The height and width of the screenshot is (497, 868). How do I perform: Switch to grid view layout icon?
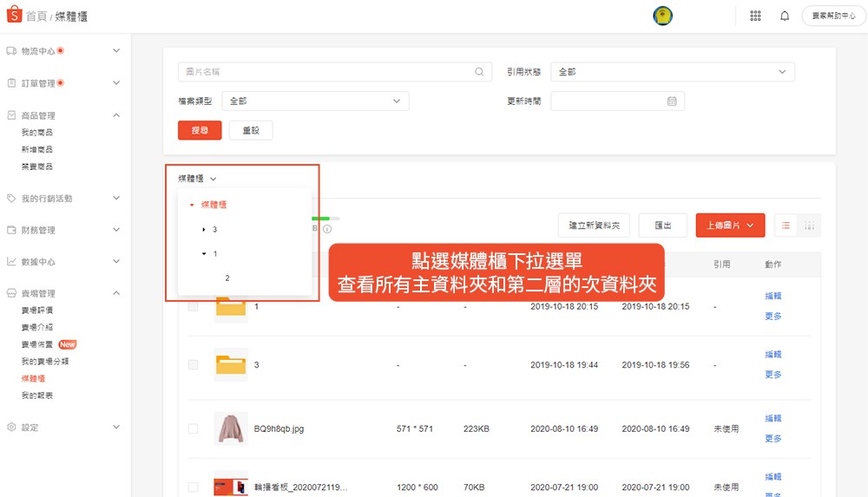[809, 226]
